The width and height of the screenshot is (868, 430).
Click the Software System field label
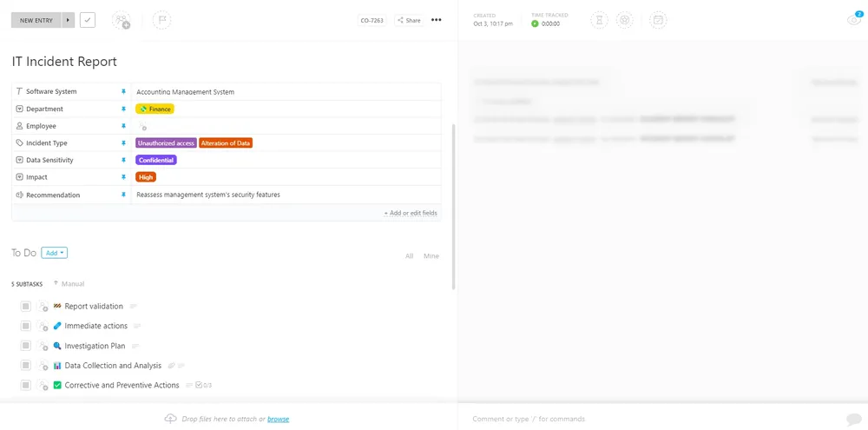pos(51,91)
